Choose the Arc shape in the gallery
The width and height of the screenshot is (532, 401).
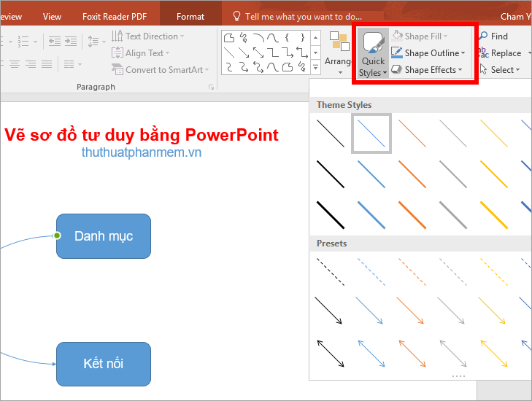tap(258, 38)
